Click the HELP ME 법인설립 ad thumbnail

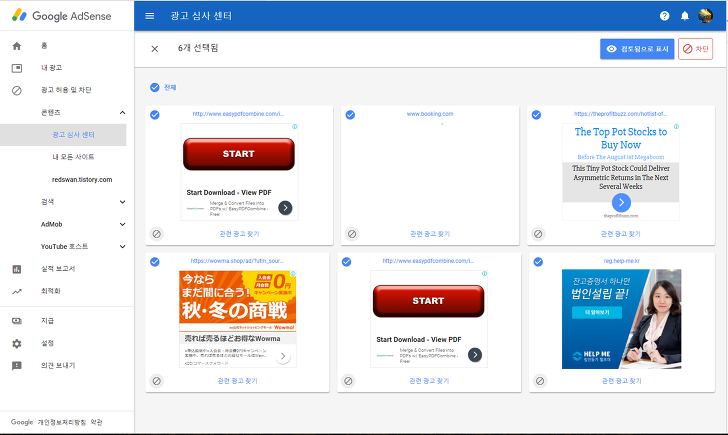point(622,319)
